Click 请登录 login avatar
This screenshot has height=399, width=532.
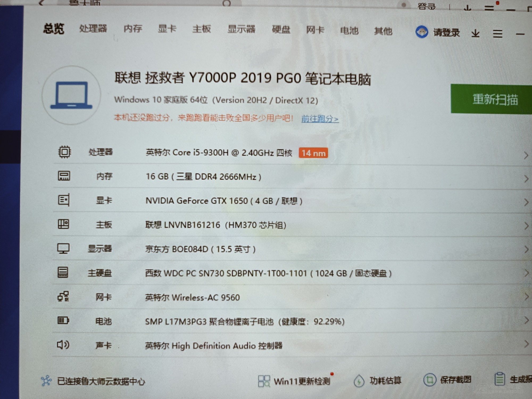click(422, 32)
